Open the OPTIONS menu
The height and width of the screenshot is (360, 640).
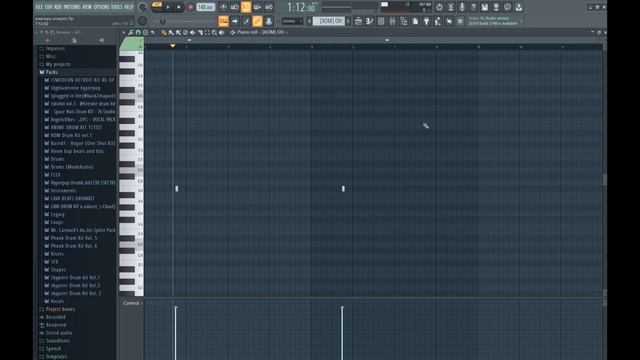pos(102,7)
